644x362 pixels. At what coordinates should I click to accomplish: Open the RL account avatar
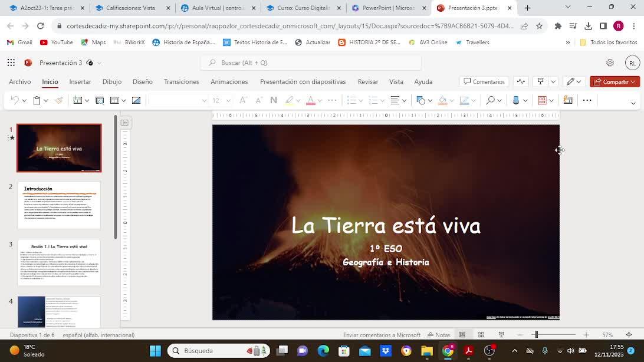tap(632, 63)
